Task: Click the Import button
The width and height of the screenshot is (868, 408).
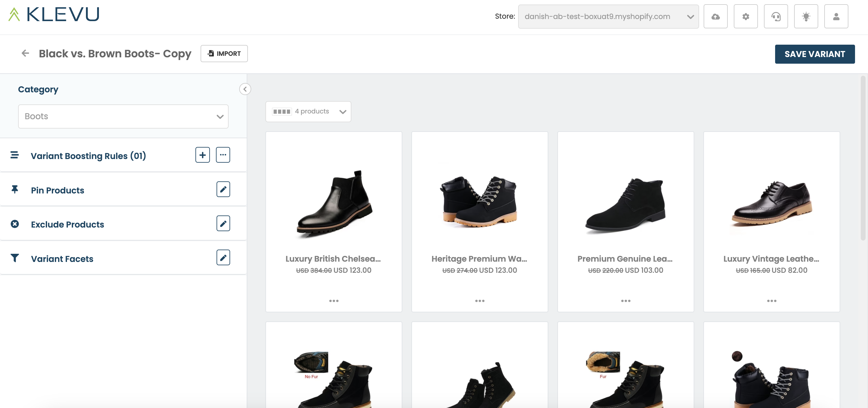Action: point(224,54)
